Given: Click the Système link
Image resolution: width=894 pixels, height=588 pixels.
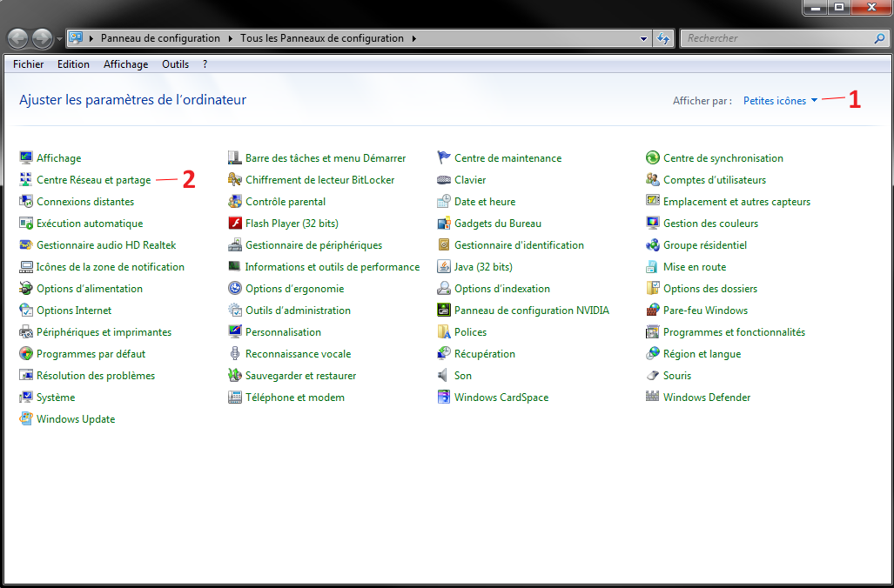Looking at the screenshot, I should [x=56, y=398].
